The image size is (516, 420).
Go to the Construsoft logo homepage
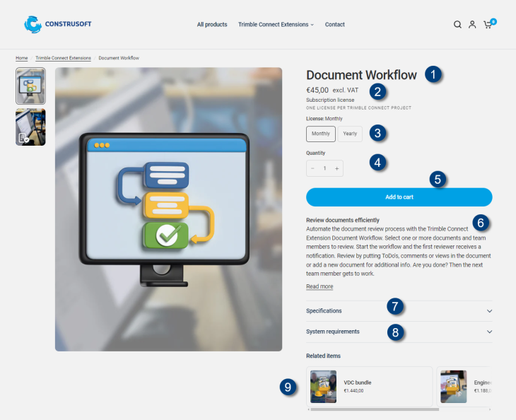click(x=57, y=24)
